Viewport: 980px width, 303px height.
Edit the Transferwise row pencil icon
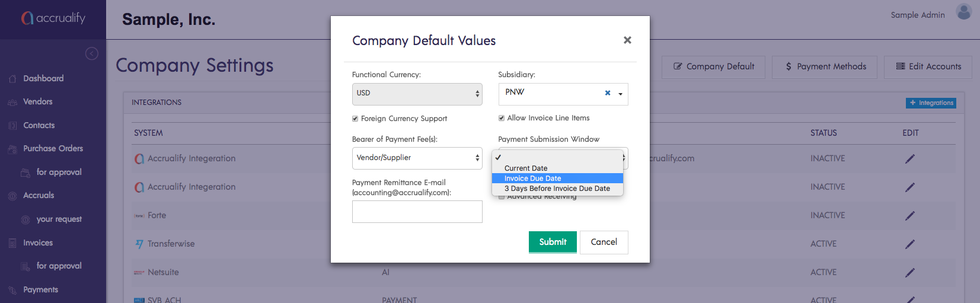click(910, 244)
